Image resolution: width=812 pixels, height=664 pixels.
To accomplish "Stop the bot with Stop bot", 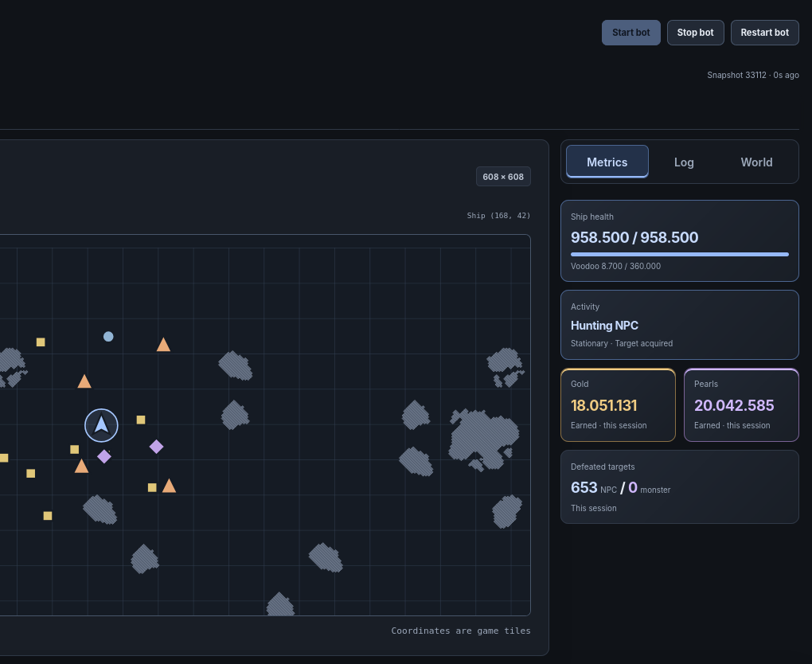I will (695, 33).
